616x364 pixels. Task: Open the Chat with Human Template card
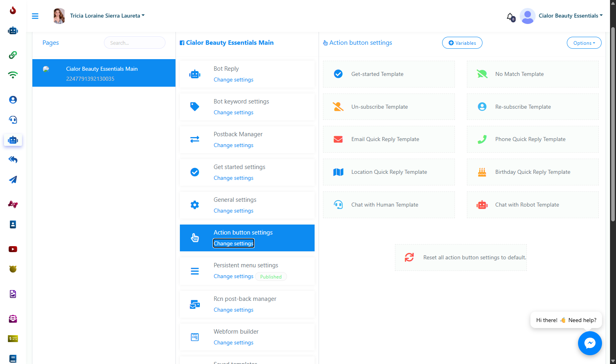coord(389,205)
